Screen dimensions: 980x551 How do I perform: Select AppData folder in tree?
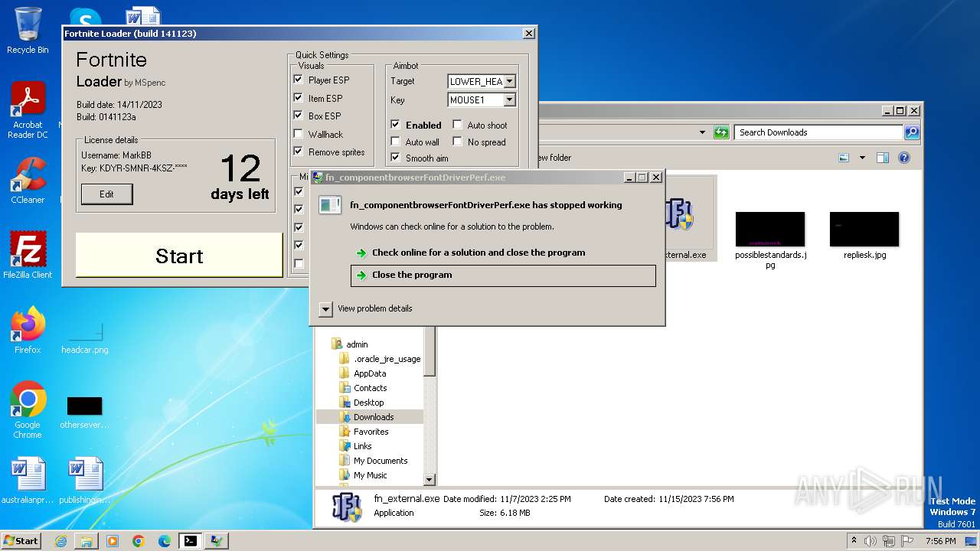[x=370, y=373]
